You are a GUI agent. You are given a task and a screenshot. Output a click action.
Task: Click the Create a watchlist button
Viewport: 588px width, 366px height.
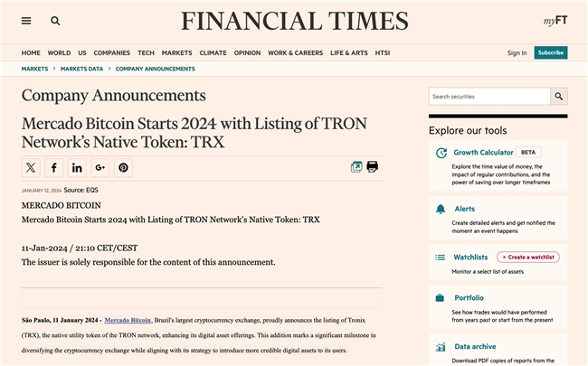527,258
